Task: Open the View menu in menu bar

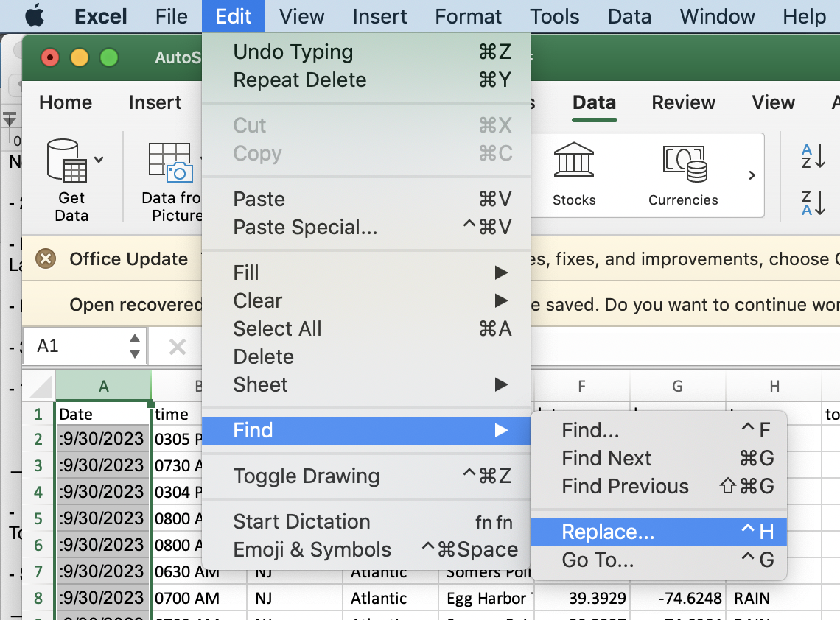Action: click(301, 16)
